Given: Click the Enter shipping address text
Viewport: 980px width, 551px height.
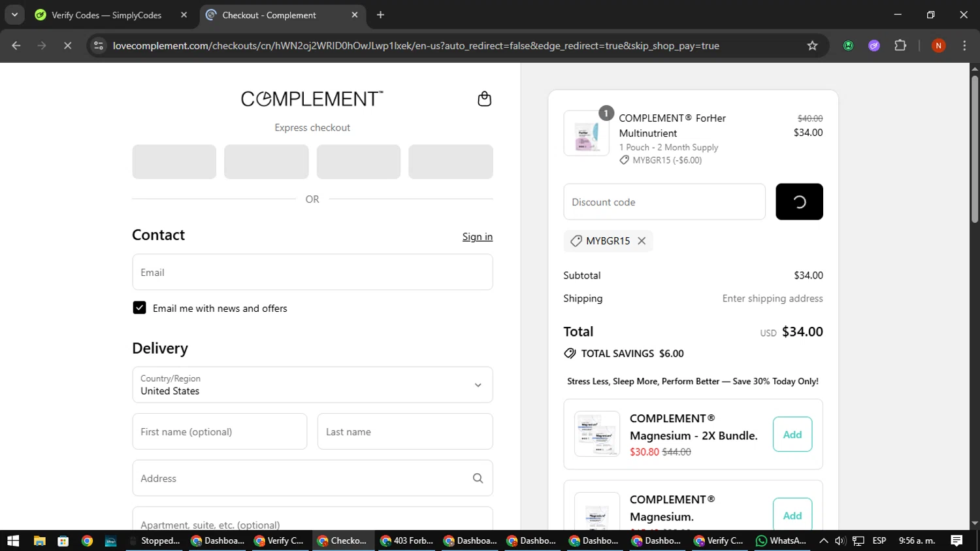Looking at the screenshot, I should [x=772, y=299].
